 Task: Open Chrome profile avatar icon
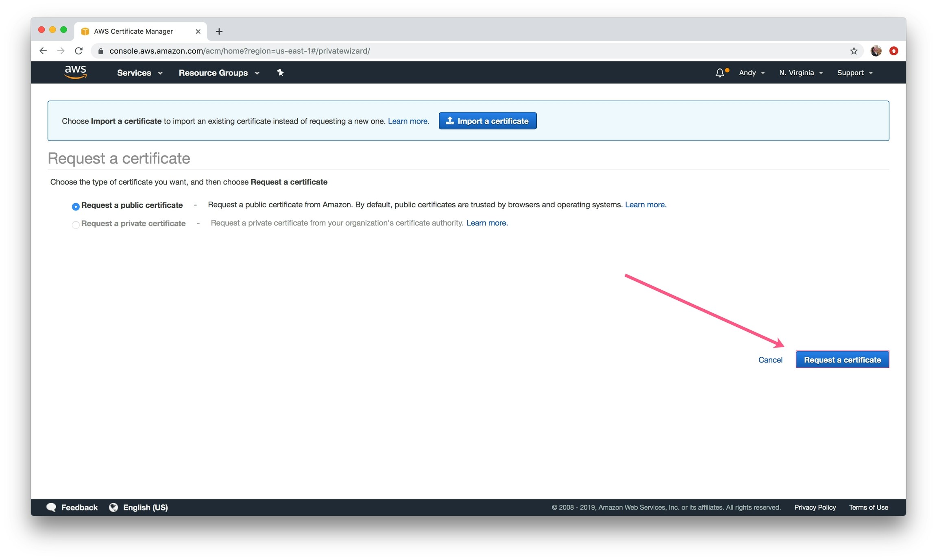[876, 51]
